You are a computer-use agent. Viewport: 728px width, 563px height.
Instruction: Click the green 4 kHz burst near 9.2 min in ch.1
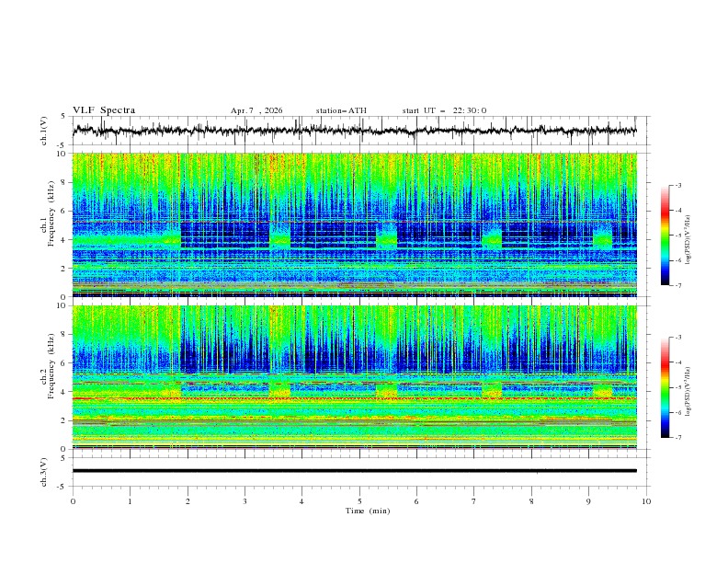click(x=603, y=237)
